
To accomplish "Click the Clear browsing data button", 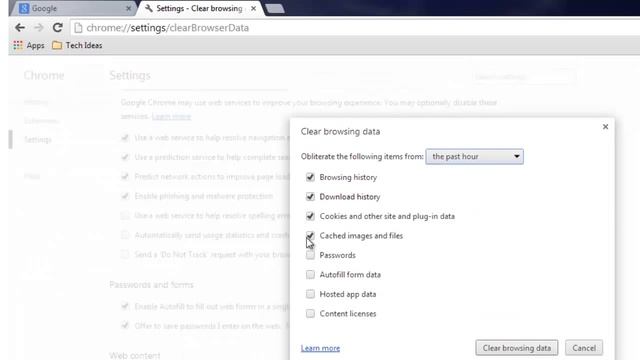I will click(516, 348).
